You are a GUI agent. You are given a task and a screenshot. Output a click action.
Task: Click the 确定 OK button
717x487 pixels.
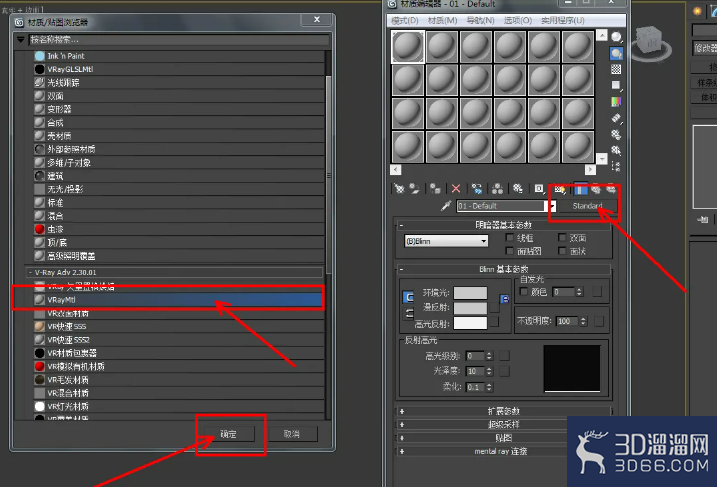(x=229, y=434)
